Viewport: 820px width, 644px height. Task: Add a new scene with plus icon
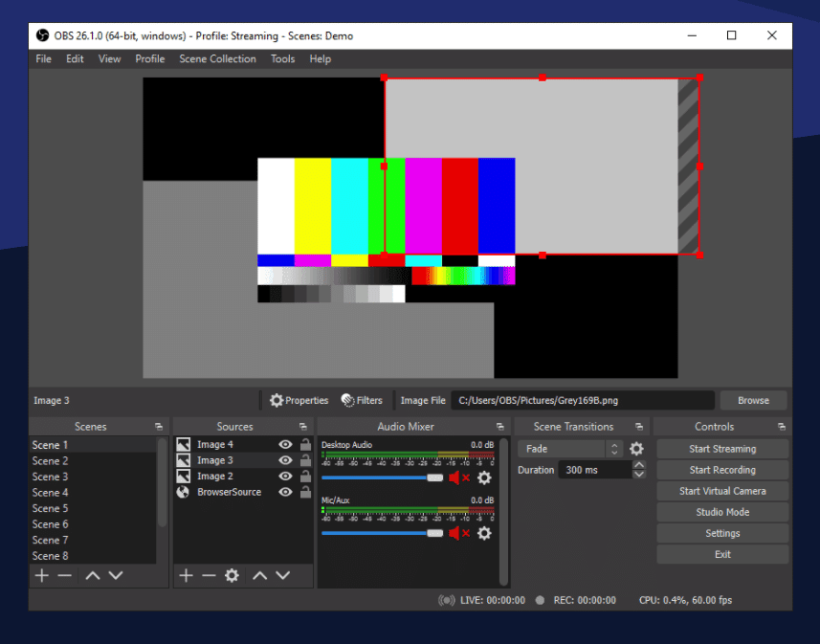42,575
